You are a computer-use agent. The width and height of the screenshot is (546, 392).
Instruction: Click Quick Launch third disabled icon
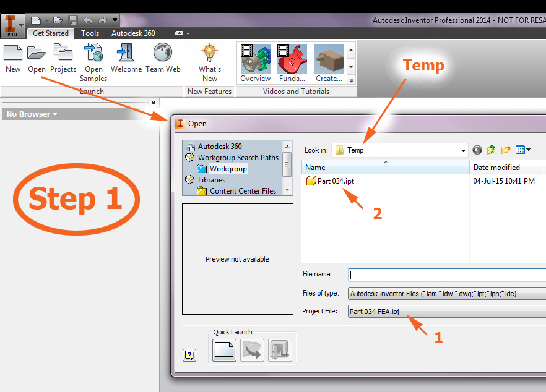(280, 350)
